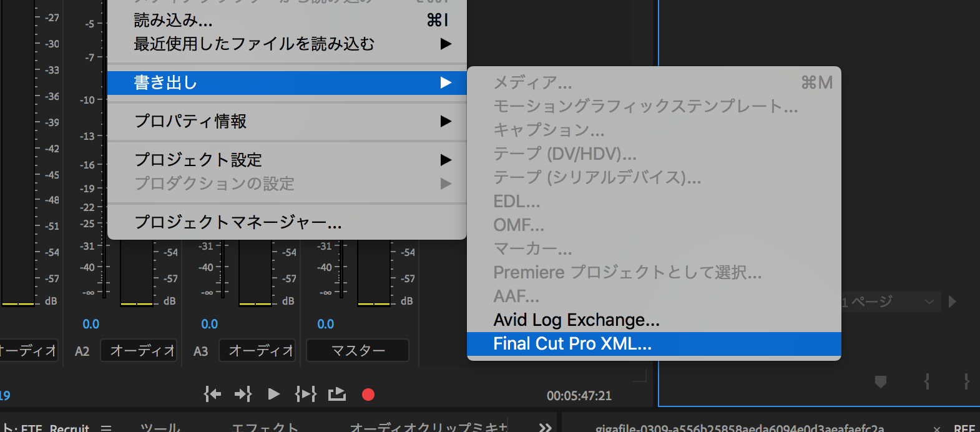The width and height of the screenshot is (980, 432).
Task: Click A2 track volume value 0.0
Action: tap(91, 324)
